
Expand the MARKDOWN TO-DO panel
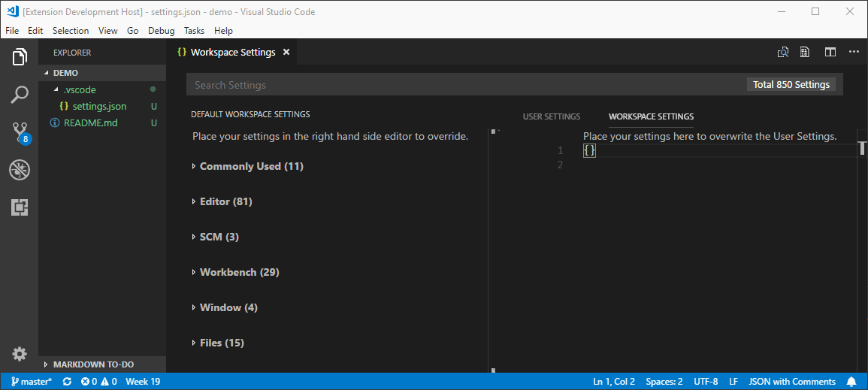coord(102,364)
